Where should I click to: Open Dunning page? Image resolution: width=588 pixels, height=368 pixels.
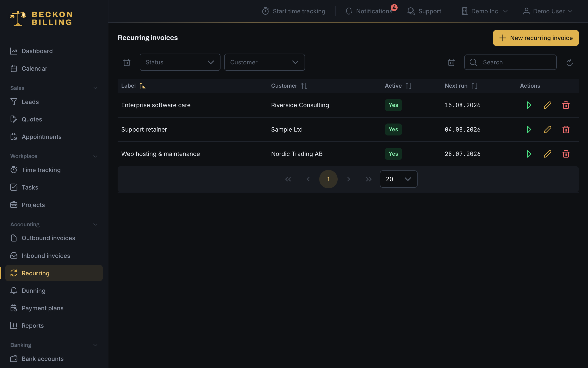[x=54, y=290]
